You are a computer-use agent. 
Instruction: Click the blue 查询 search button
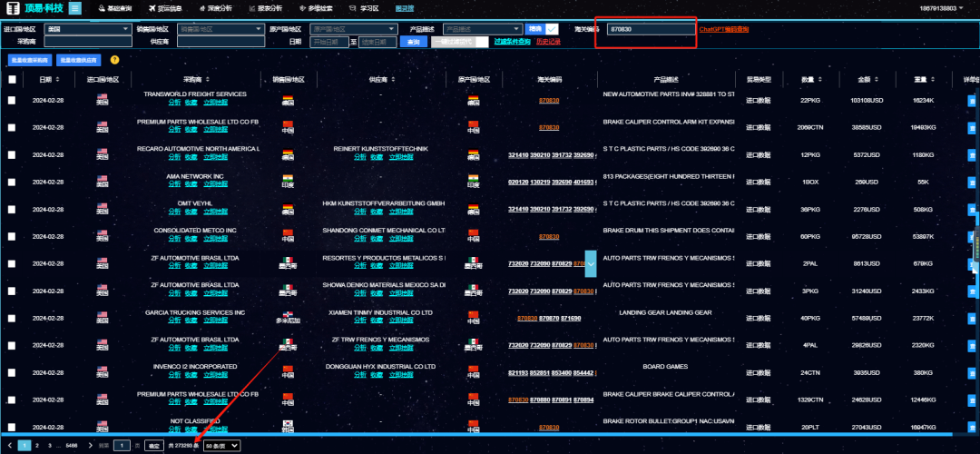pos(413,42)
